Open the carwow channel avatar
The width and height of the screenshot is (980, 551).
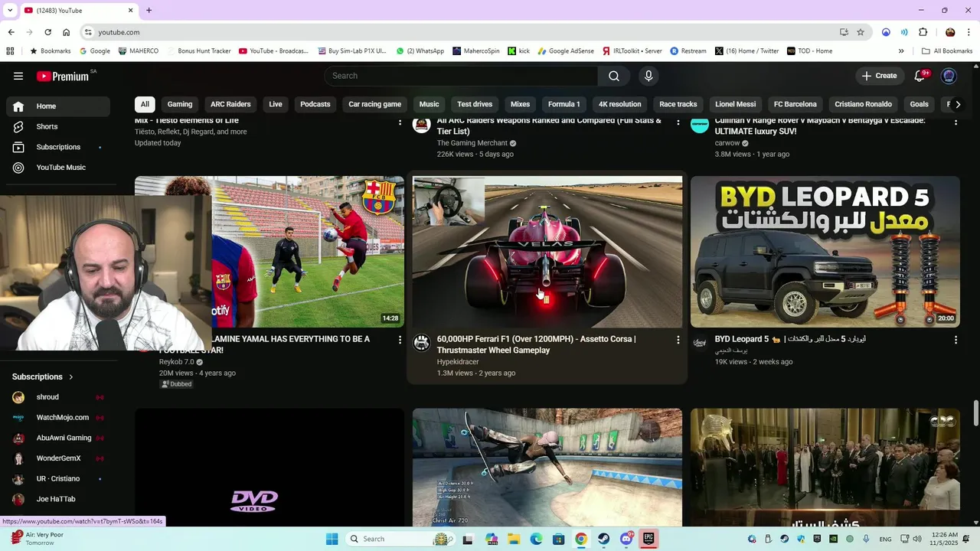pyautogui.click(x=700, y=125)
